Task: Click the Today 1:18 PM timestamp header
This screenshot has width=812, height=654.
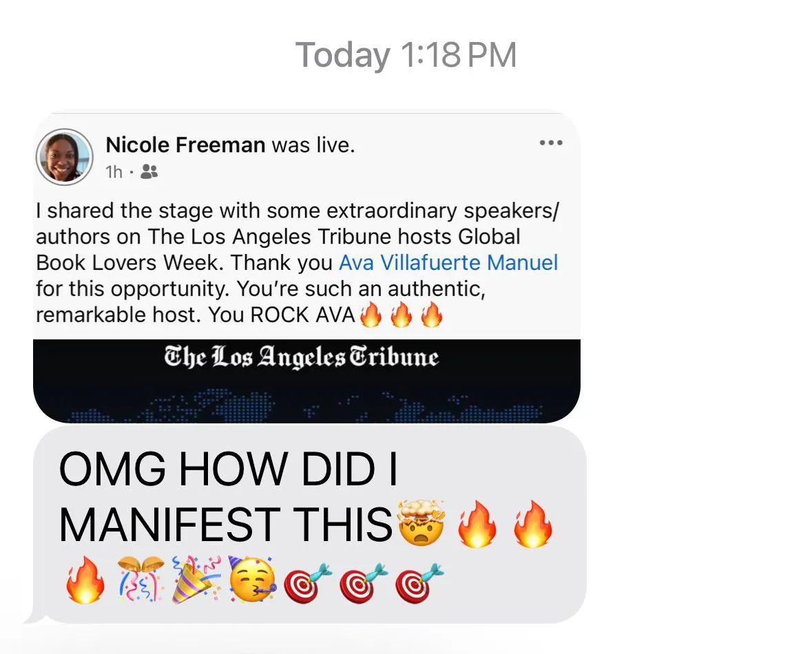Action: pyautogui.click(x=406, y=55)
